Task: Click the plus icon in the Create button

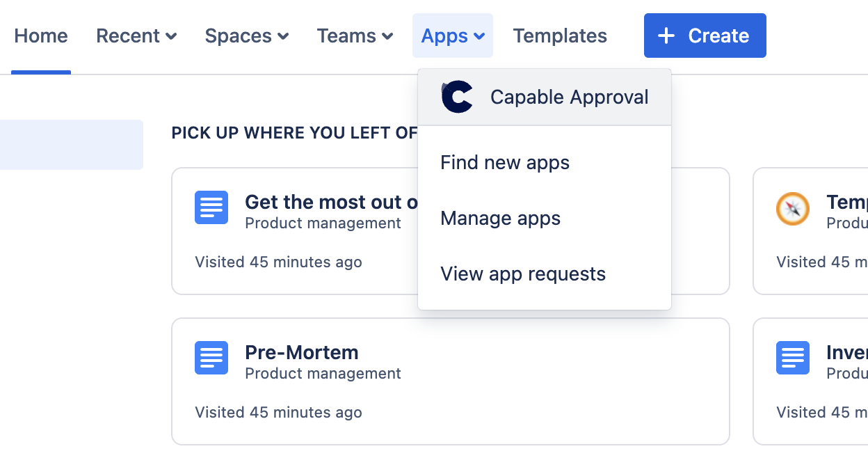Action: tap(666, 35)
